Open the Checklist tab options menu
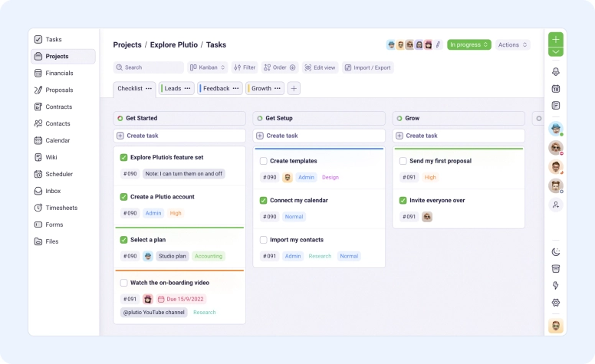Screen dimensions: 595x364 click(x=149, y=88)
